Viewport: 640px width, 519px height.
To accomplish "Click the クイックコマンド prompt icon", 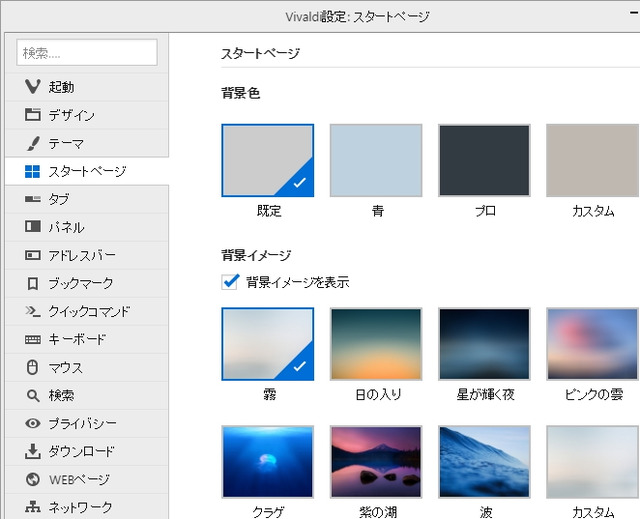I will (x=33, y=312).
